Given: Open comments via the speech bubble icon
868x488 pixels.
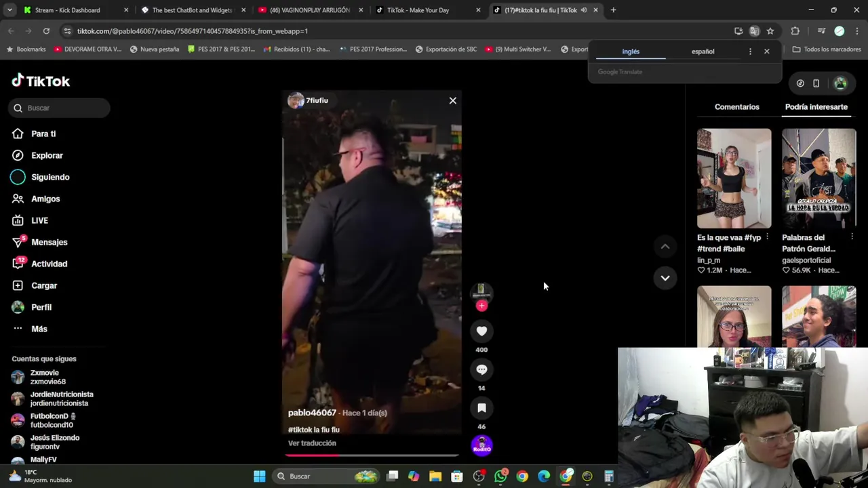Looking at the screenshot, I should point(481,369).
